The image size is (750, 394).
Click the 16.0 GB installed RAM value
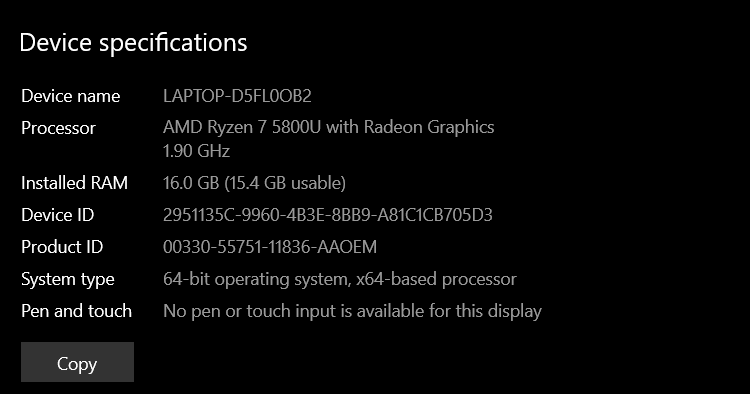click(191, 183)
